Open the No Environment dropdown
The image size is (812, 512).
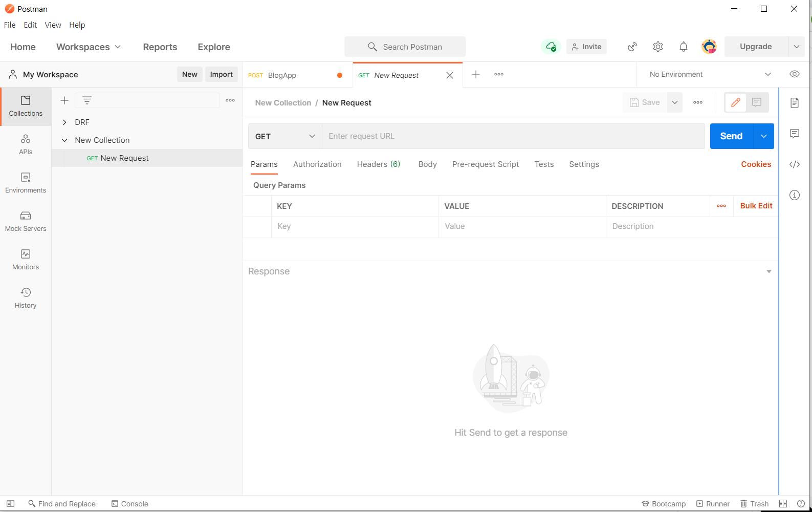[710, 74]
